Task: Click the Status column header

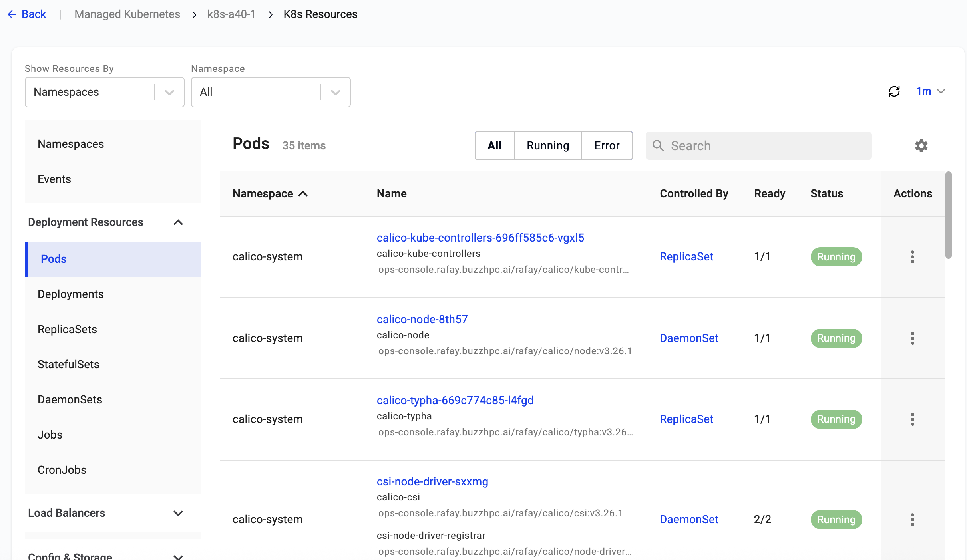Action: (x=827, y=194)
